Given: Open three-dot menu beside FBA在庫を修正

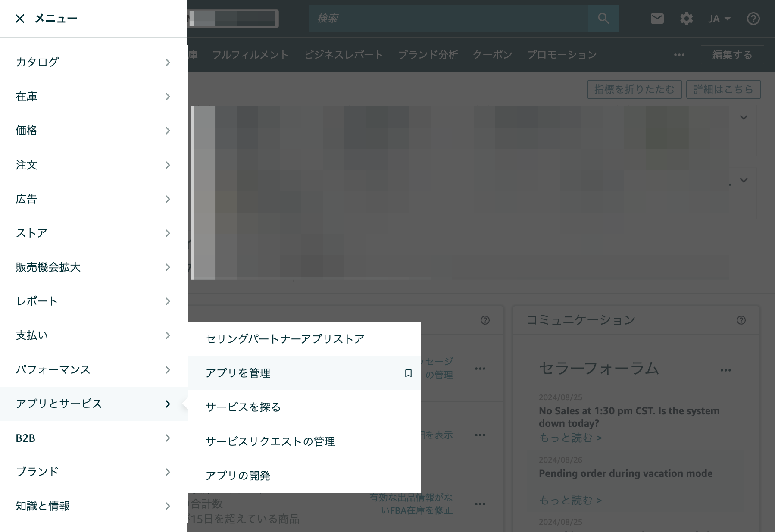Looking at the screenshot, I should [480, 504].
